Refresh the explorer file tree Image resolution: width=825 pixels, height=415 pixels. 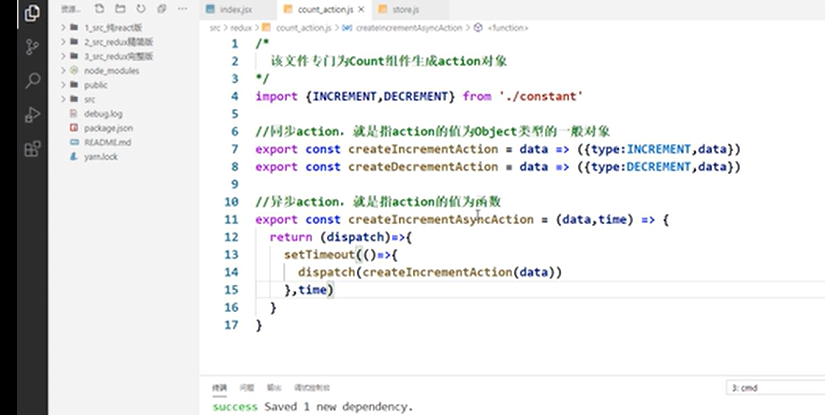140,9
